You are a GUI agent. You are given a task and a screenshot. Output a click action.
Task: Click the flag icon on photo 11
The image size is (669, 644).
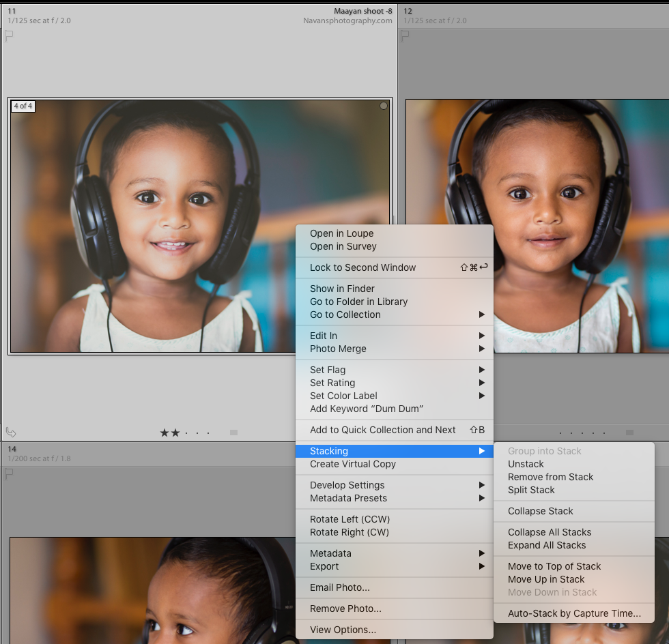pyautogui.click(x=9, y=36)
